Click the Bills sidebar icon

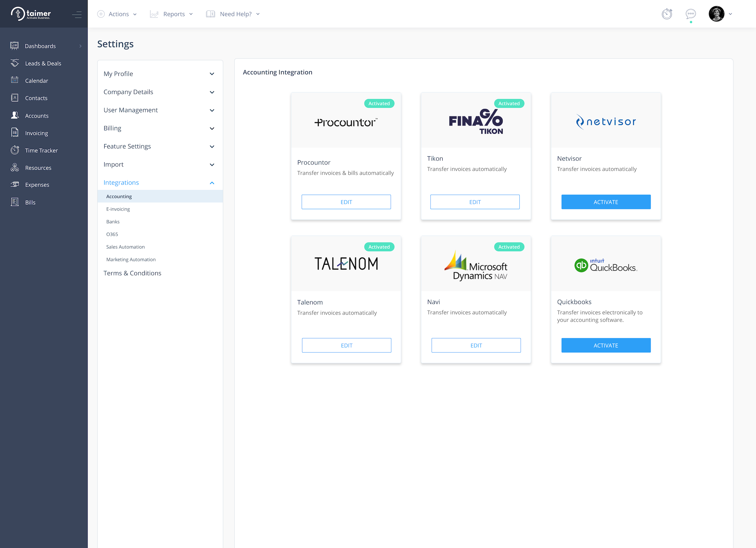[x=15, y=202]
